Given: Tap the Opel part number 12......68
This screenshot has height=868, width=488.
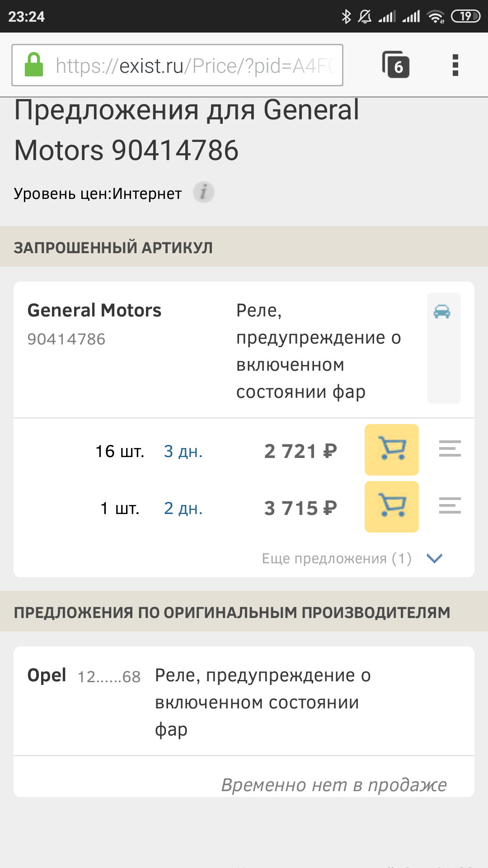Looking at the screenshot, I should point(109,677).
